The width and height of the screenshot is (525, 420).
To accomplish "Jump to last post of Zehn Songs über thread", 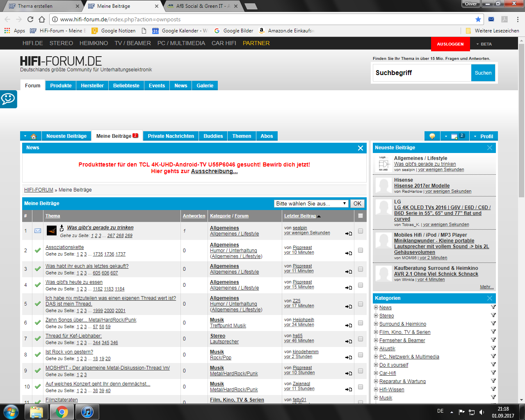I will (x=348, y=325).
